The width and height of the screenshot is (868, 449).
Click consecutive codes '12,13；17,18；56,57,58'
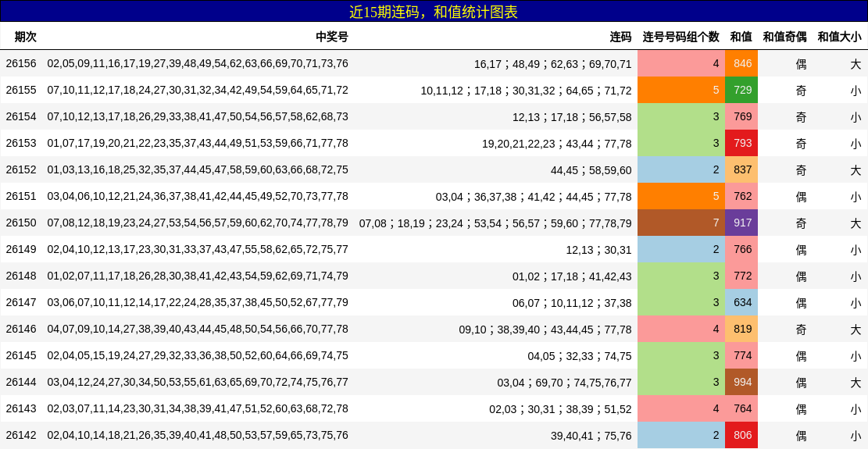pos(572,117)
